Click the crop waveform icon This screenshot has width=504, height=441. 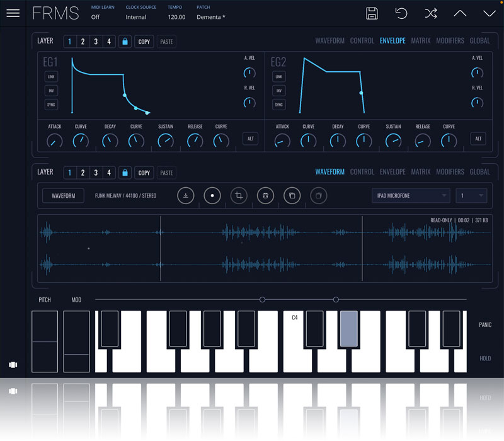[x=239, y=196]
